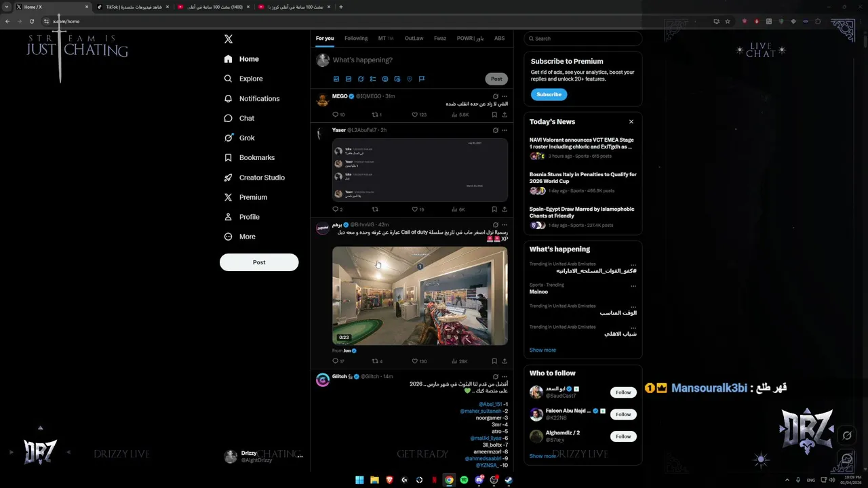
Task: Open more options on @BrhmVG post
Action: [x=505, y=225]
